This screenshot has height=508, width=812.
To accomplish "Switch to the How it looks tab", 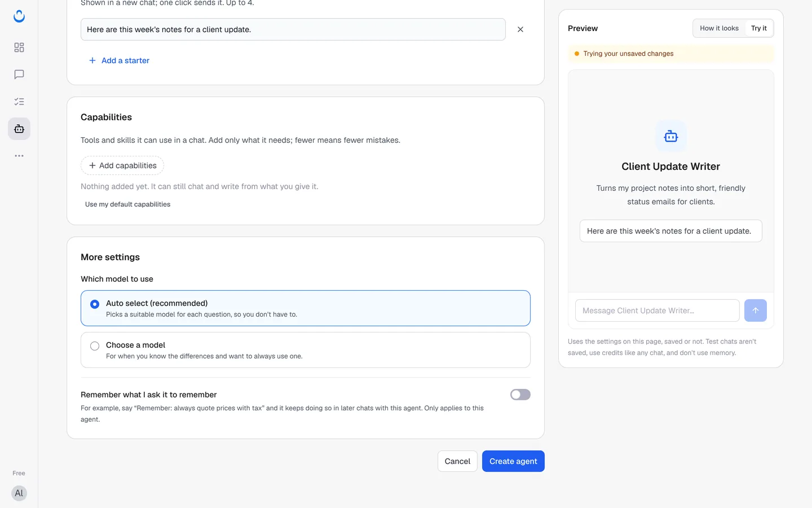I will coord(719,28).
